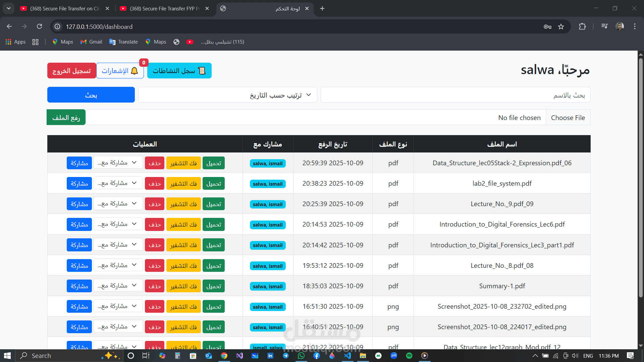The image size is (644, 362).
Task: Open Spotify from the taskbar
Action: tap(409, 356)
